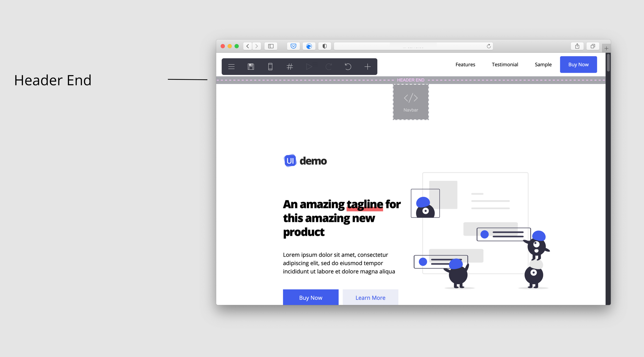Select the Testimonial navigation tab

[x=505, y=64]
